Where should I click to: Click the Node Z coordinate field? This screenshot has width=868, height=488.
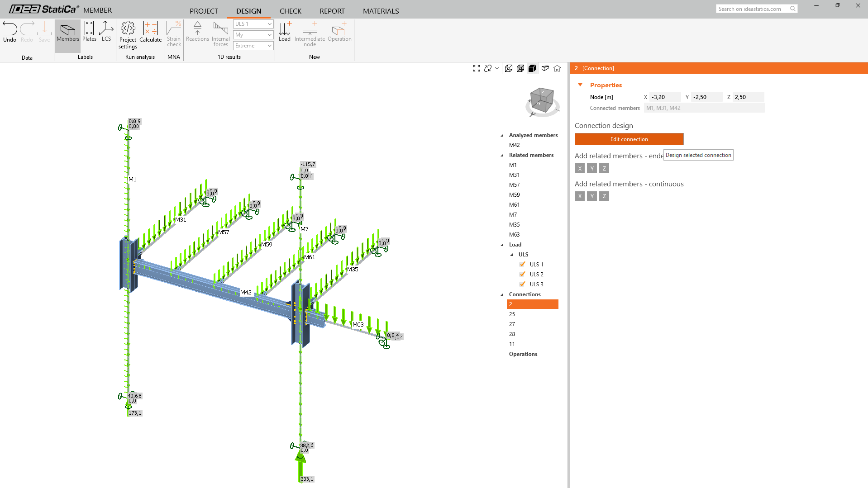coord(749,97)
